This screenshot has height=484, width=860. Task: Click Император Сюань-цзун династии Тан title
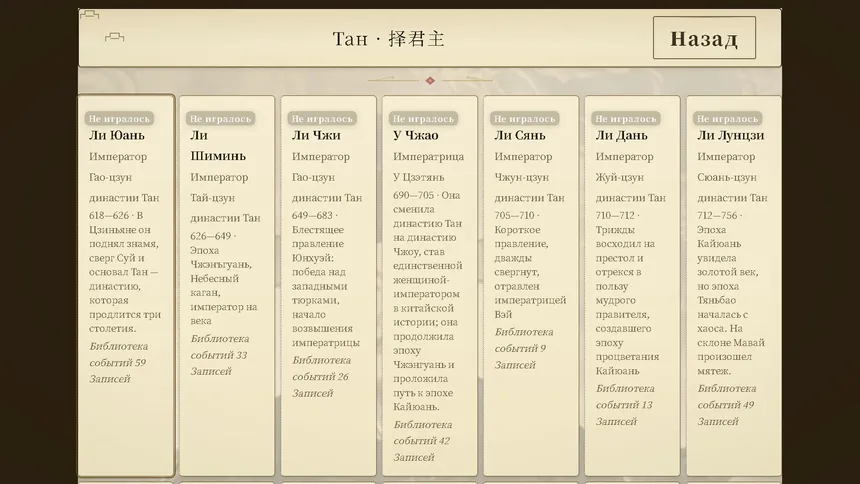point(732,177)
